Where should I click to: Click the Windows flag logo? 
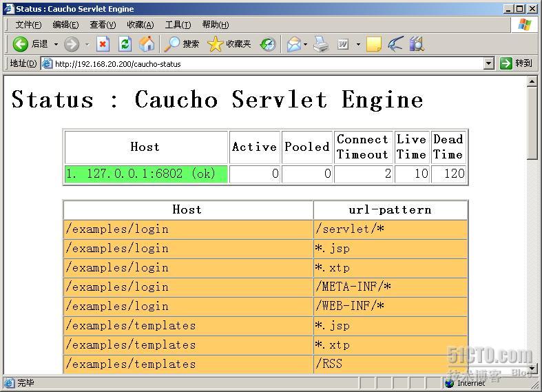[525, 25]
